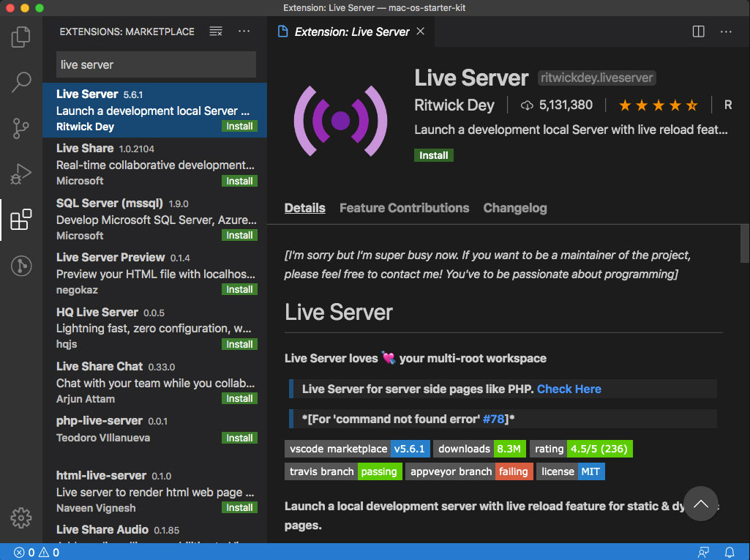750x560 pixels.
Task: Open the notifications bell in the status bar
Action: coord(730,552)
